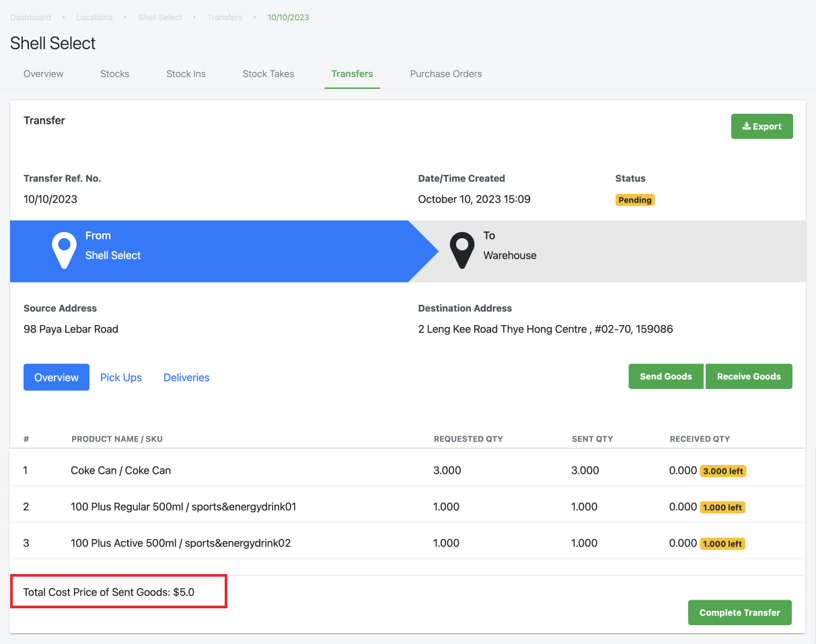Go to the Purchase Orders tab
This screenshot has height=644, width=816.
pyautogui.click(x=446, y=74)
